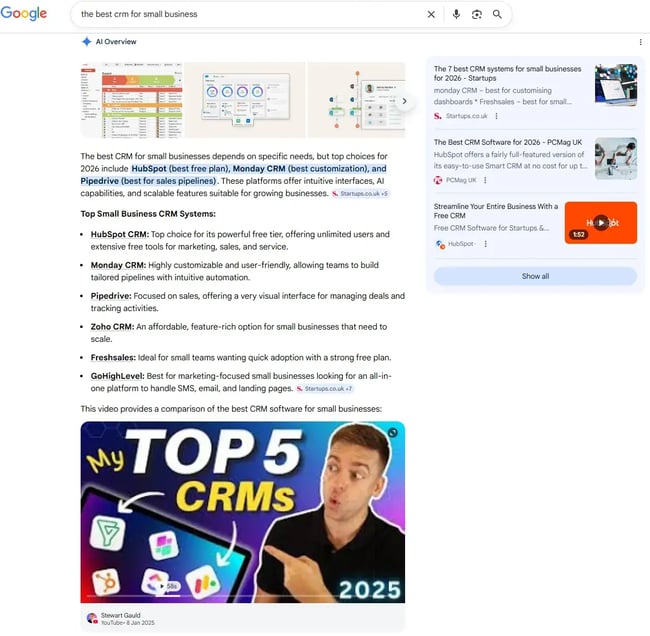Screen dimensions: 650x636
Task: Open the third workflow carousel image
Action: [x=357, y=100]
